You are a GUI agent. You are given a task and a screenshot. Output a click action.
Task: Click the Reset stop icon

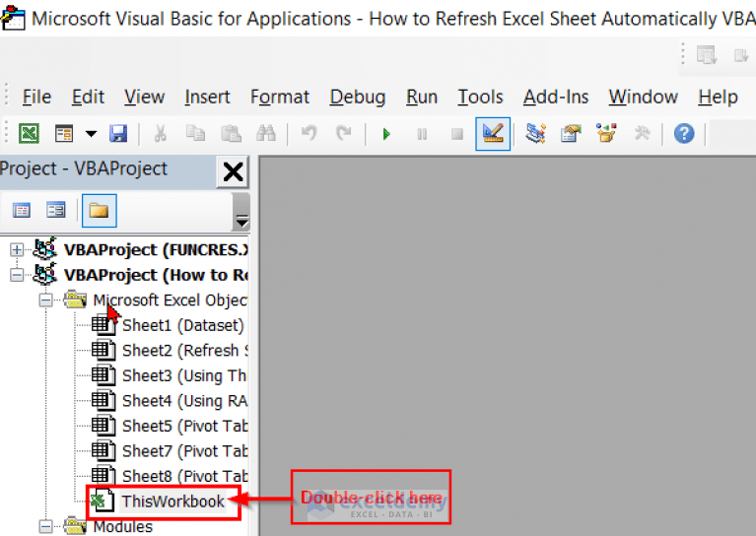pyautogui.click(x=457, y=134)
